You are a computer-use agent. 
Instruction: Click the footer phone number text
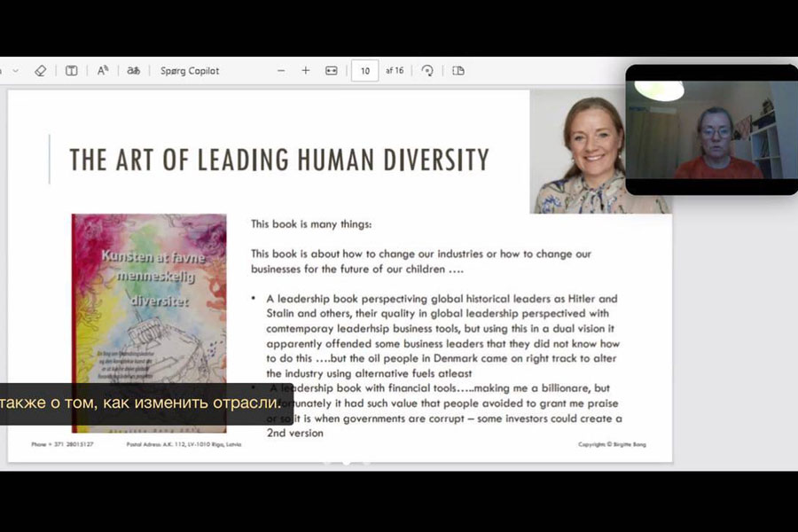(63, 444)
